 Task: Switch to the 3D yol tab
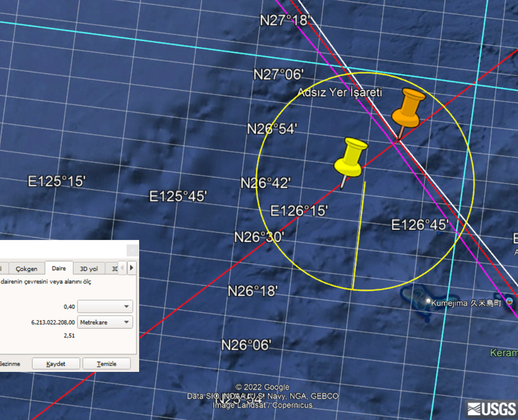click(x=89, y=269)
